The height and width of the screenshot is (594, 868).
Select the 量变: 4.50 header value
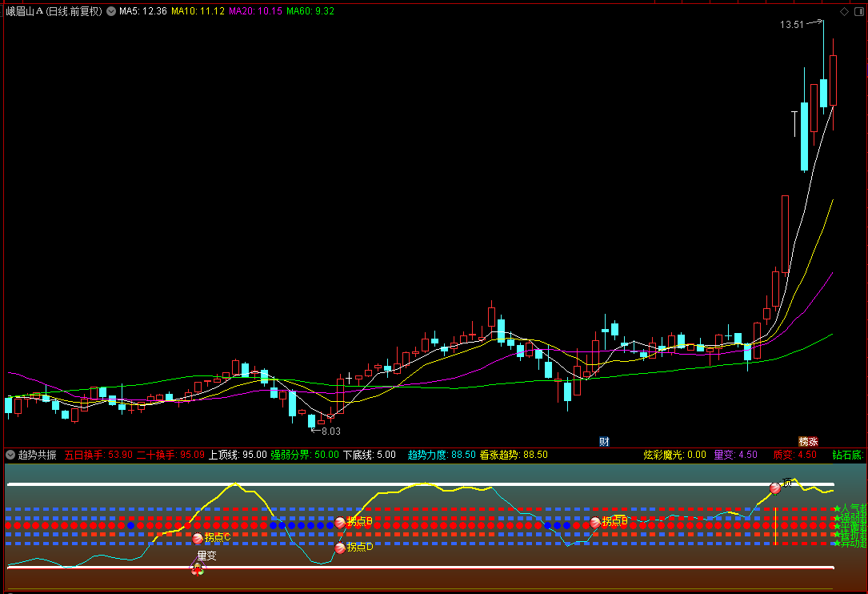[x=736, y=455]
